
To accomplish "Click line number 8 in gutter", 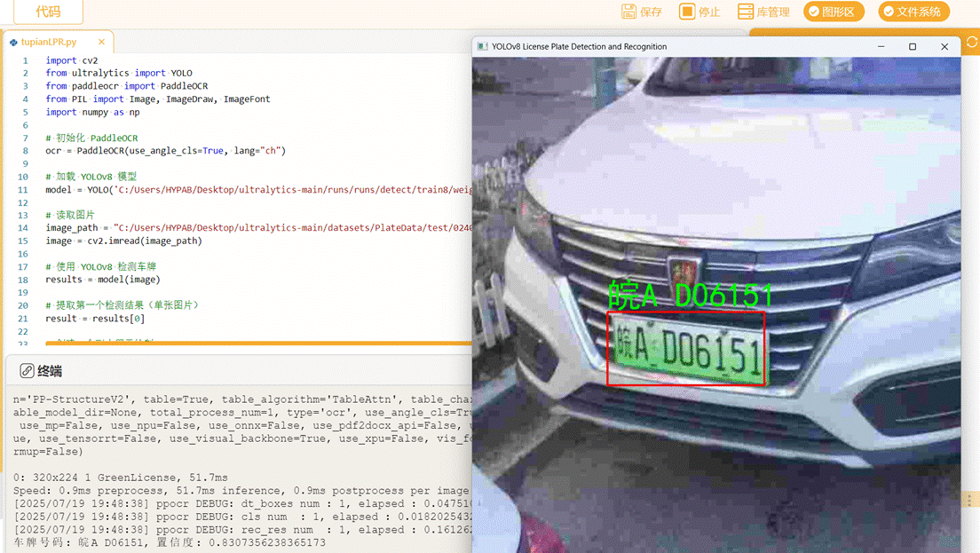I will (x=25, y=151).
